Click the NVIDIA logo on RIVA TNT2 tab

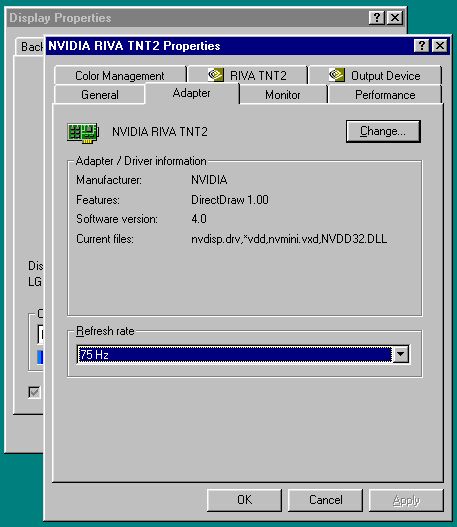216,74
